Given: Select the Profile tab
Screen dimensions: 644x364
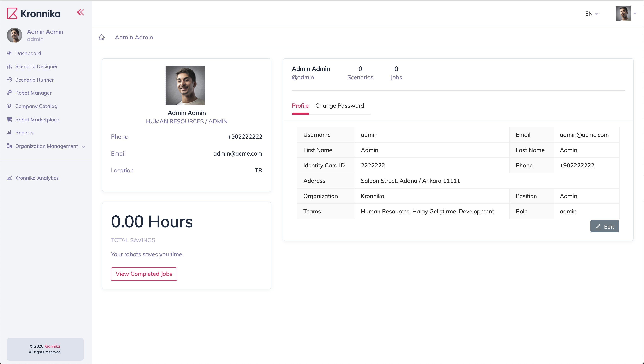Looking at the screenshot, I should pos(300,105).
